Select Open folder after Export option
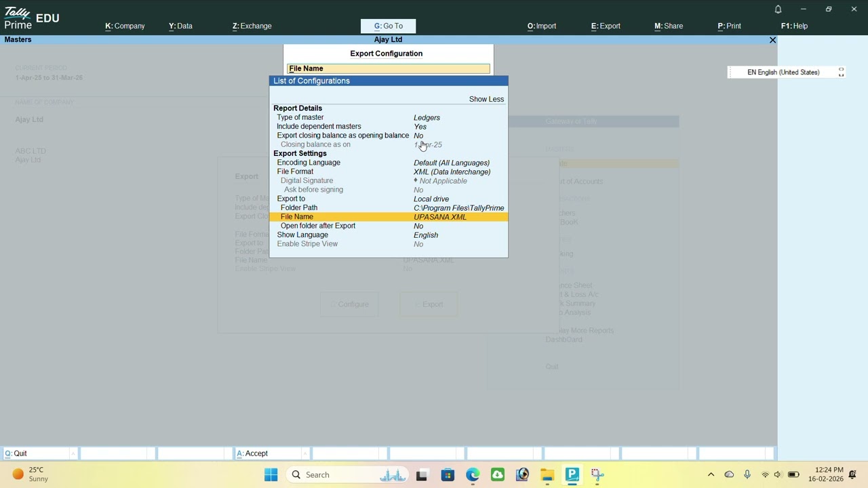 [389, 226]
